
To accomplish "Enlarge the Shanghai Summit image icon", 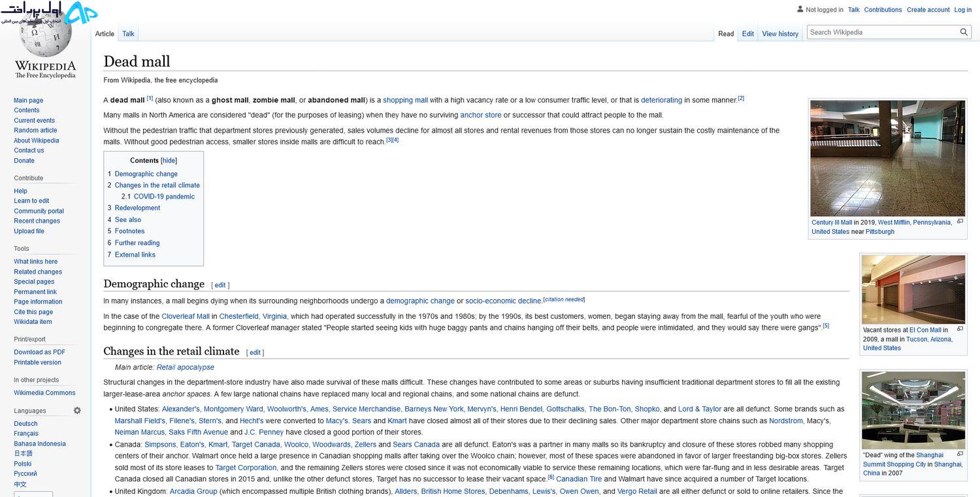I will pyautogui.click(x=960, y=454).
